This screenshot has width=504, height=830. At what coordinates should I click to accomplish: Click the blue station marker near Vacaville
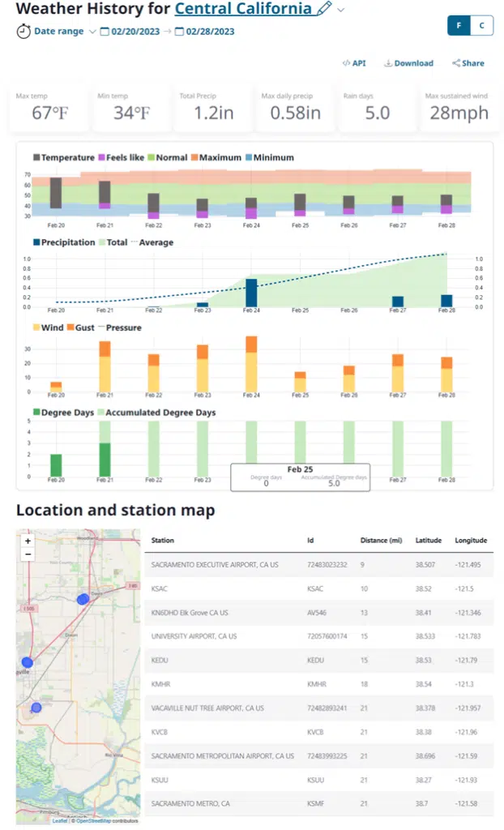(x=27, y=662)
